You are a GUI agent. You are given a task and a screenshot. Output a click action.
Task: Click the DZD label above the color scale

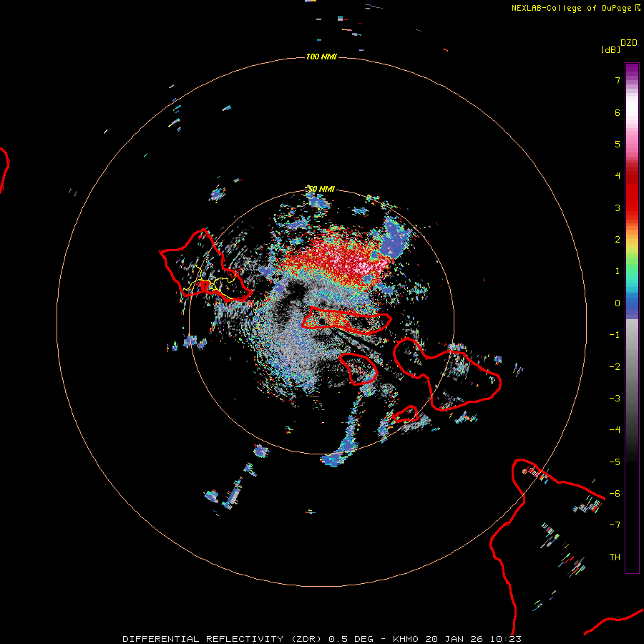tap(629, 43)
